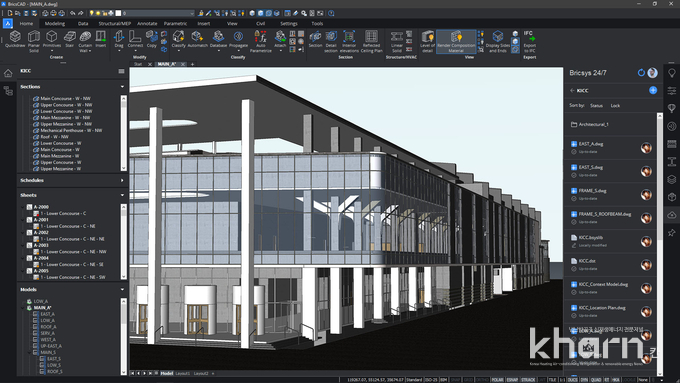Click the Level of detail icon
Screen dimensions: 680x383
coord(427,41)
